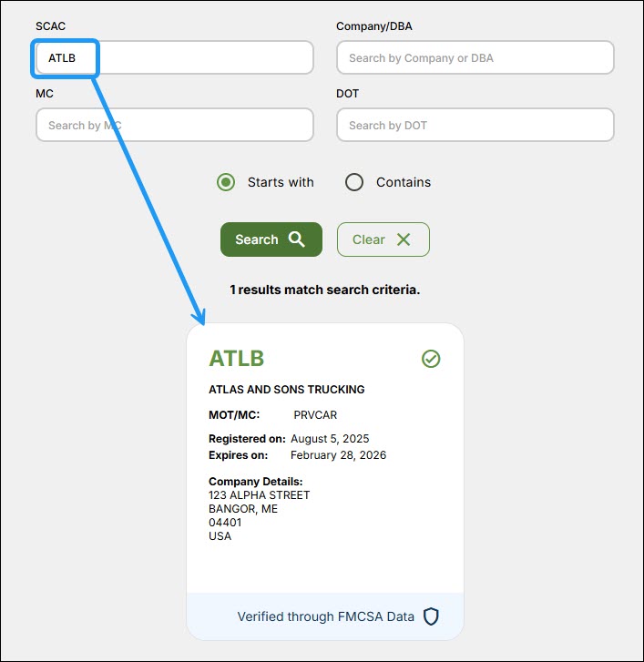Click the ATLAS AND SONS TRUCKING company name
This screenshot has width=644, height=662.
click(287, 390)
